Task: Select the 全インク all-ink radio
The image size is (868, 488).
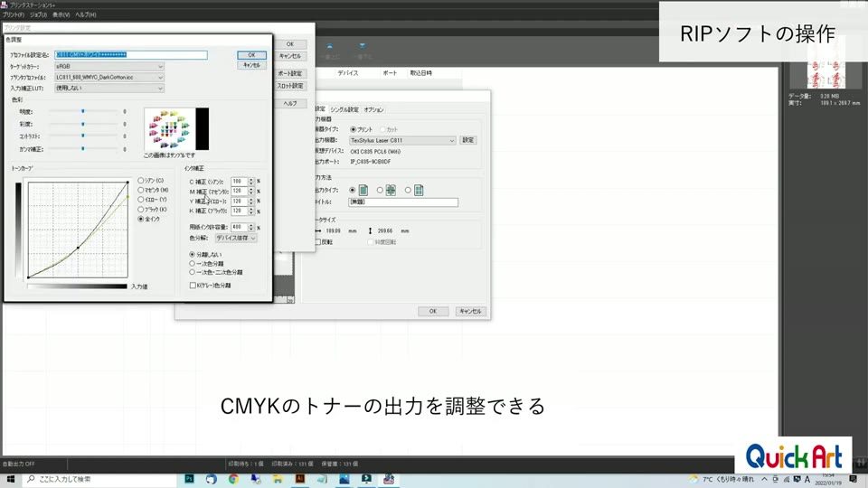Action: [141, 219]
